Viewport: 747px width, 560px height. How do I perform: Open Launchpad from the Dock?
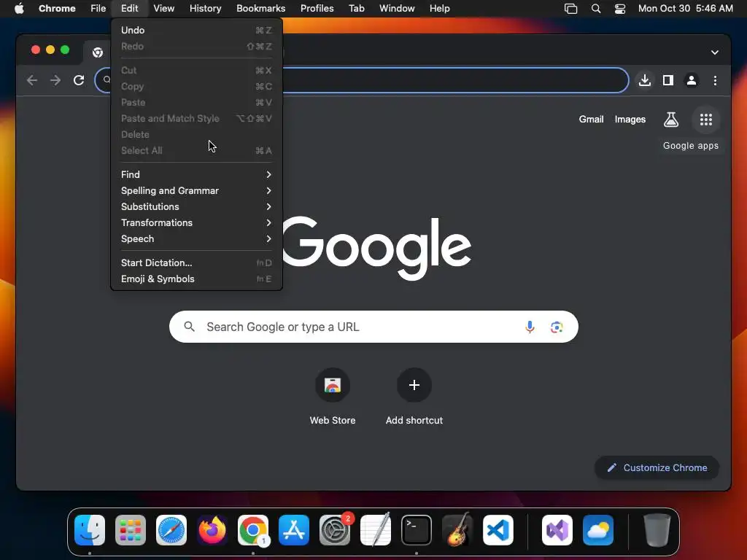point(131,530)
